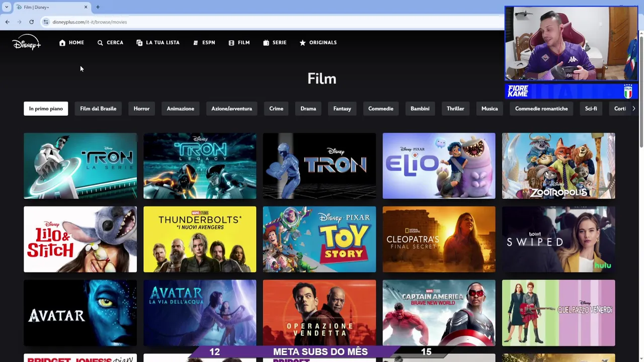Open a new browser tab
The width and height of the screenshot is (644, 362).
click(98, 7)
